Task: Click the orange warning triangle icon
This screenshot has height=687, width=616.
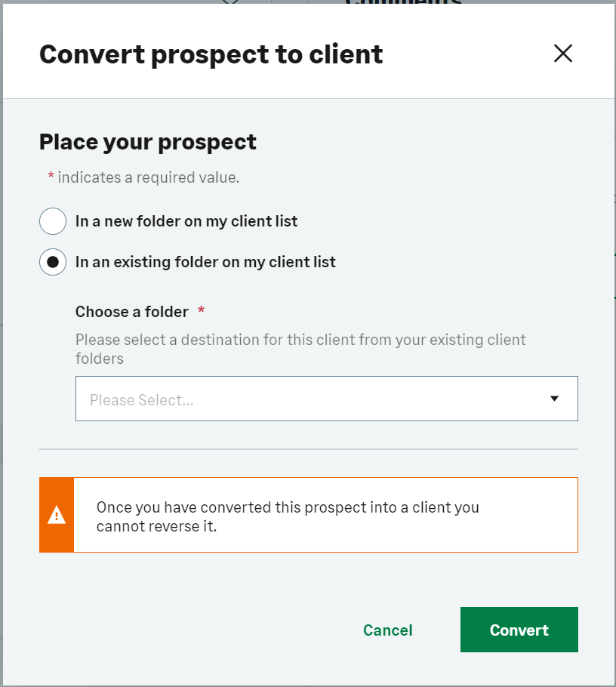Action: [57, 515]
